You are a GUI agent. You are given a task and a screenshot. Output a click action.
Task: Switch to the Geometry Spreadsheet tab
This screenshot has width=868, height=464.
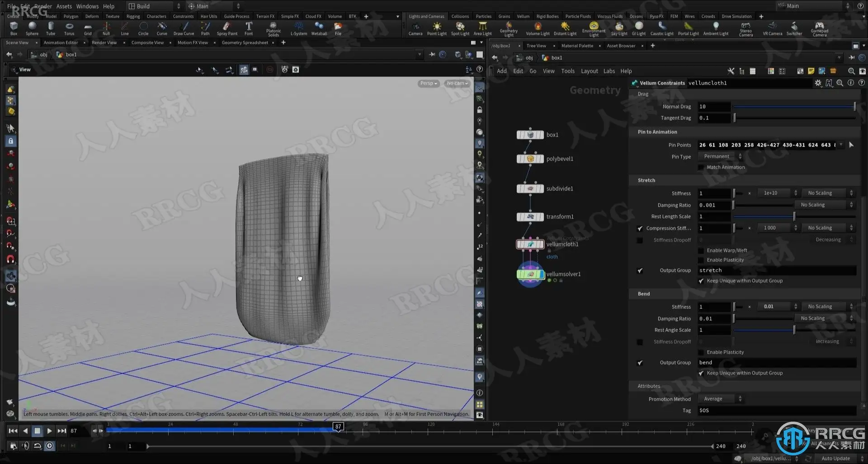pyautogui.click(x=245, y=43)
